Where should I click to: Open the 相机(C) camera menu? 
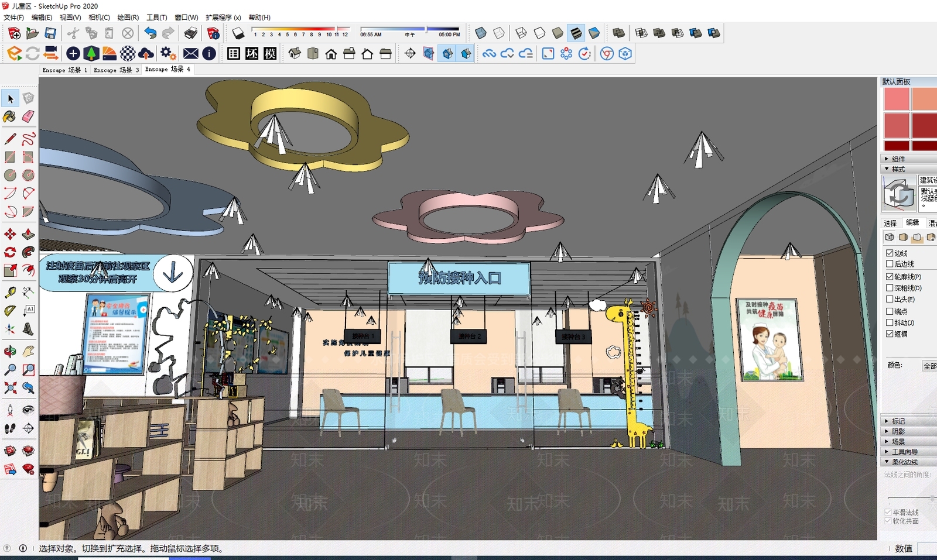pyautogui.click(x=99, y=18)
